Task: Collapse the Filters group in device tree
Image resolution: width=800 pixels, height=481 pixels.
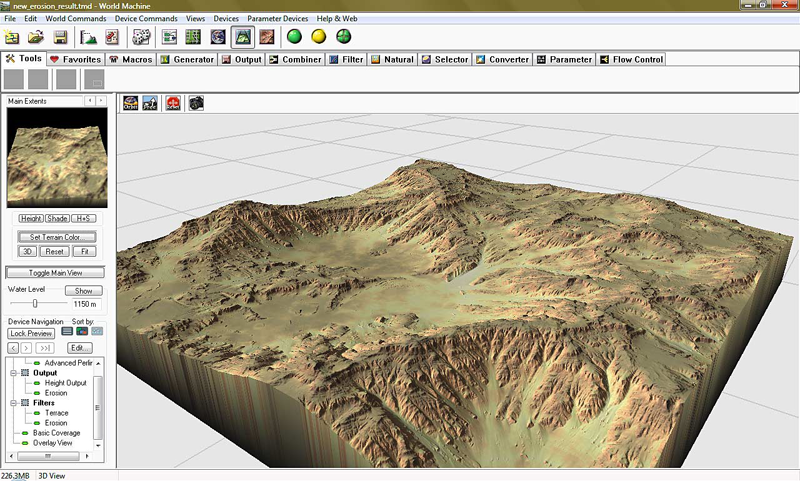Action: pyautogui.click(x=14, y=403)
